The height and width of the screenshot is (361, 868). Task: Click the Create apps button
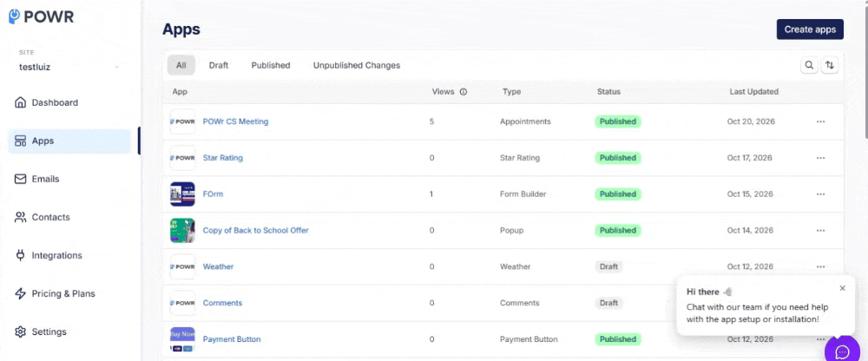click(810, 30)
